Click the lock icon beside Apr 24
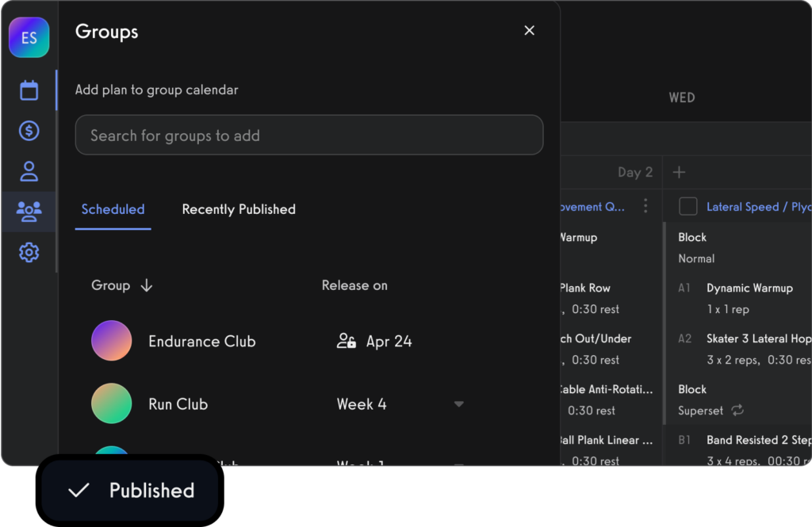Image resolution: width=812 pixels, height=527 pixels. [x=347, y=342]
